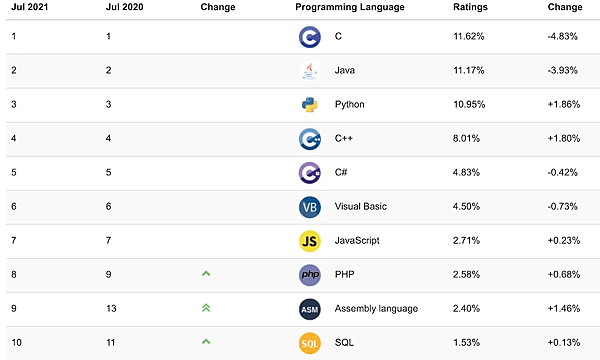Click the Jul 2021 column header
This screenshot has width=600, height=360.
point(29,7)
